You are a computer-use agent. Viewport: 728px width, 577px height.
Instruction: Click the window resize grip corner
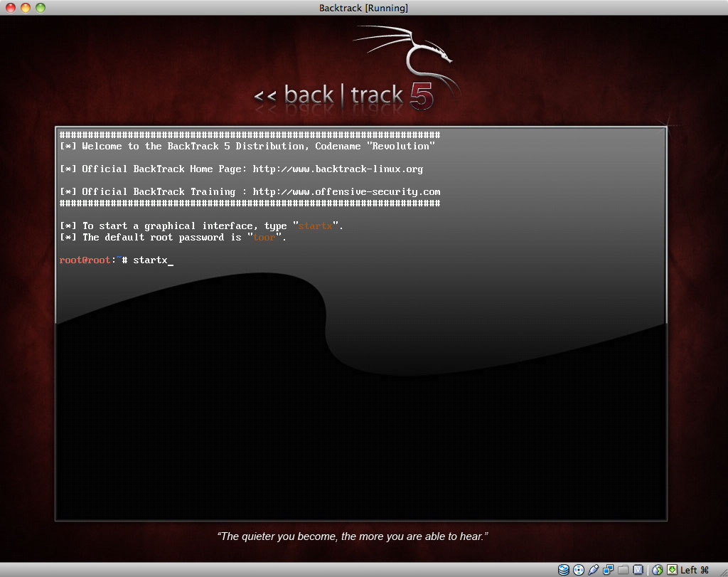tap(722, 572)
